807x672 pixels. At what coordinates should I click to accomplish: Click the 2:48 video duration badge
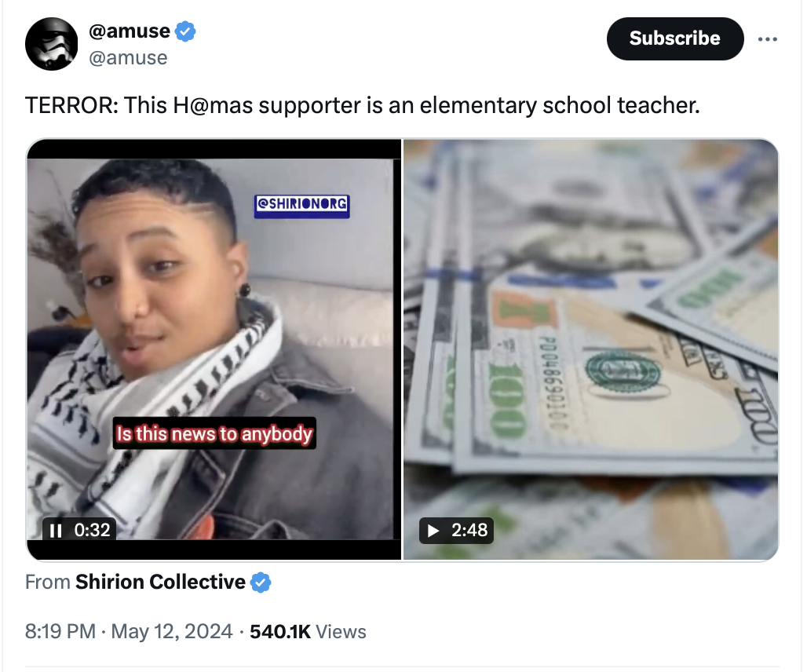click(457, 531)
